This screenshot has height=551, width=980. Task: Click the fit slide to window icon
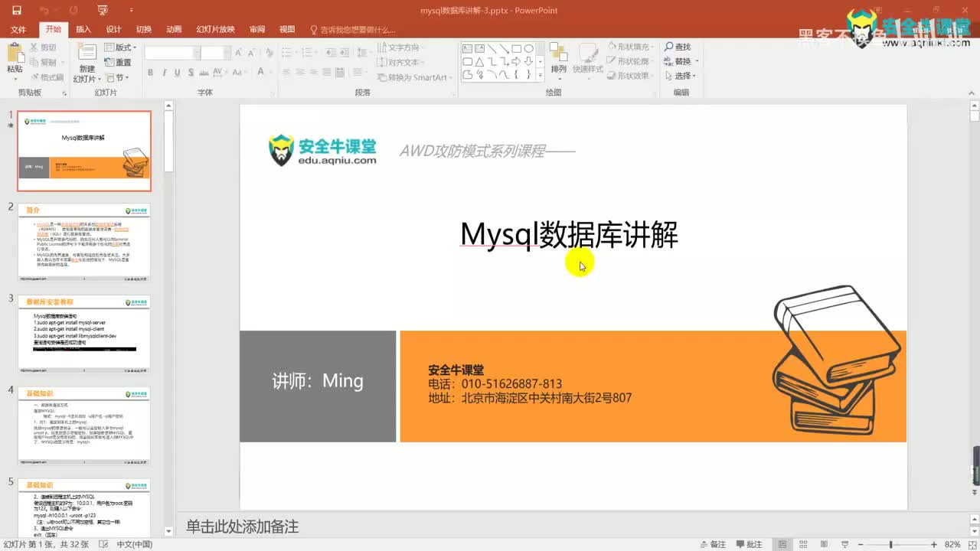click(x=971, y=544)
